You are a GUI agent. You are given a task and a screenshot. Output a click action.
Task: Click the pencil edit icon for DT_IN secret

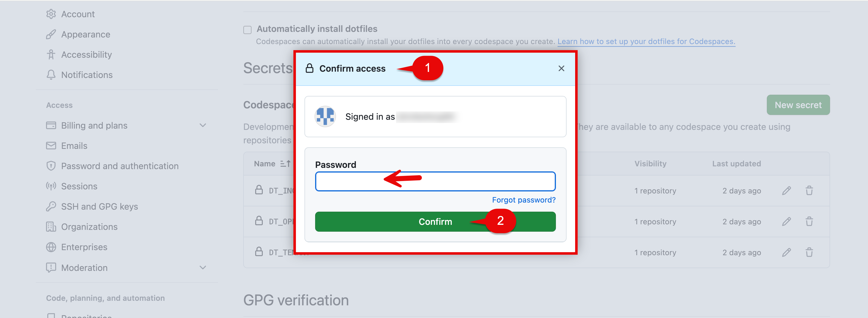click(x=786, y=191)
